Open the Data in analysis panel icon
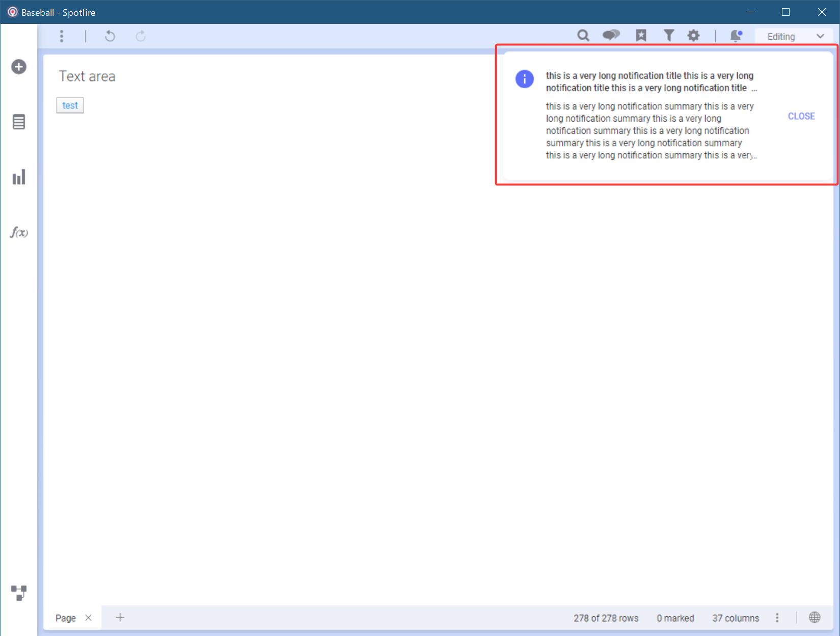This screenshot has height=636, width=840. point(19,122)
